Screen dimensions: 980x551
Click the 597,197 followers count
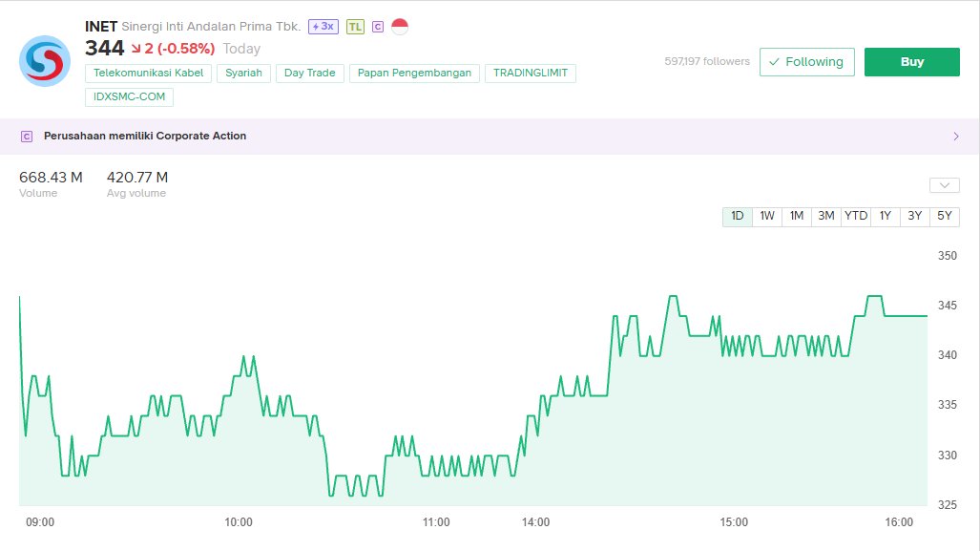[x=707, y=61]
